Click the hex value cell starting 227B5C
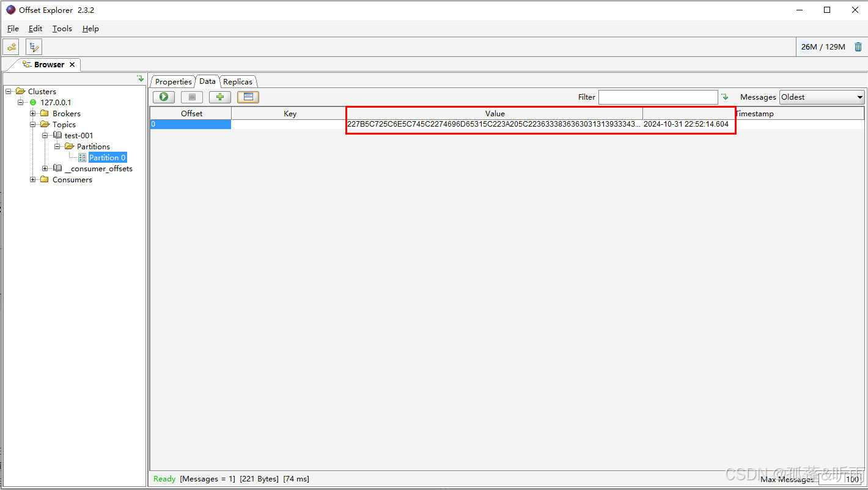 (x=494, y=124)
